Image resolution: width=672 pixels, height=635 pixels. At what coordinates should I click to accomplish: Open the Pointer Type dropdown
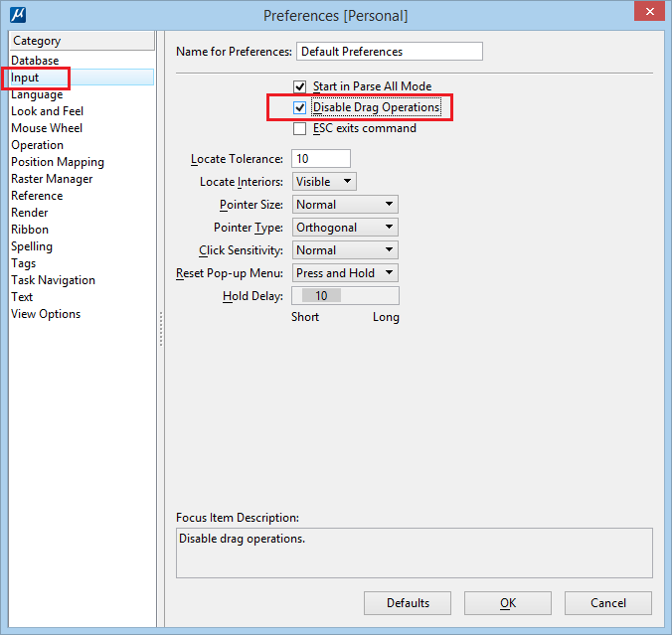[345, 228]
